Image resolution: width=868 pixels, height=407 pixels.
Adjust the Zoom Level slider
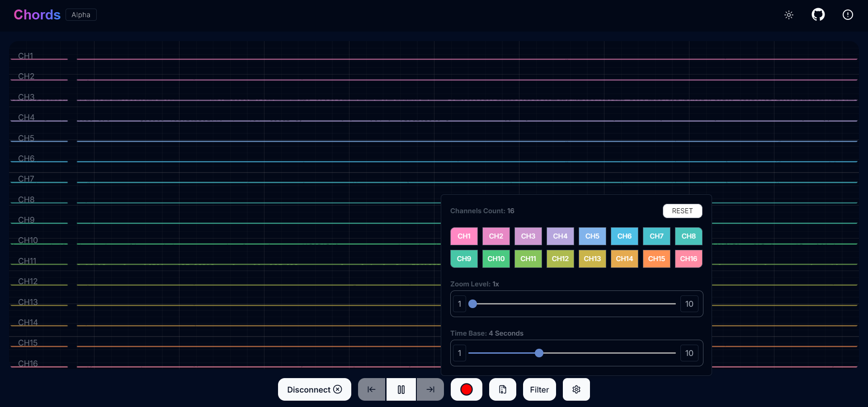point(472,304)
